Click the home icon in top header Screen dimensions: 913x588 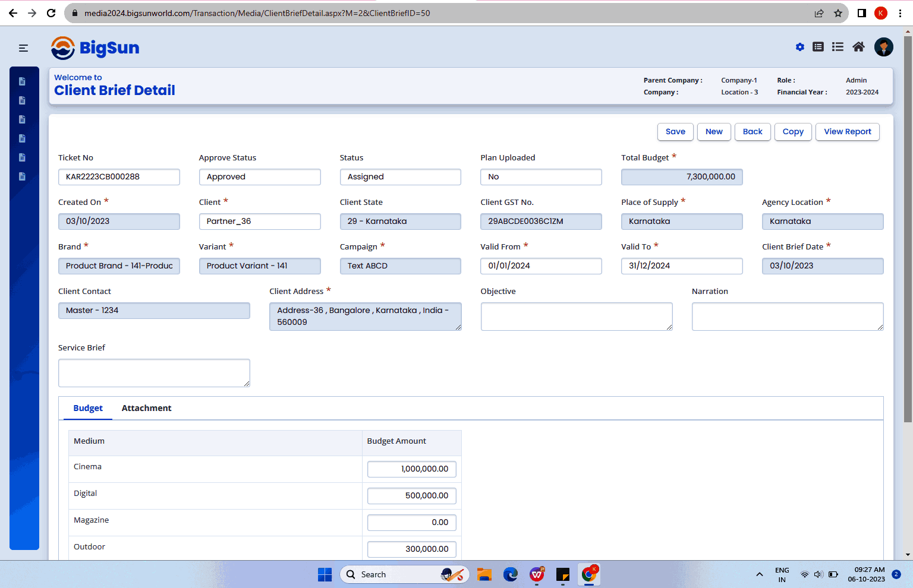tap(858, 47)
